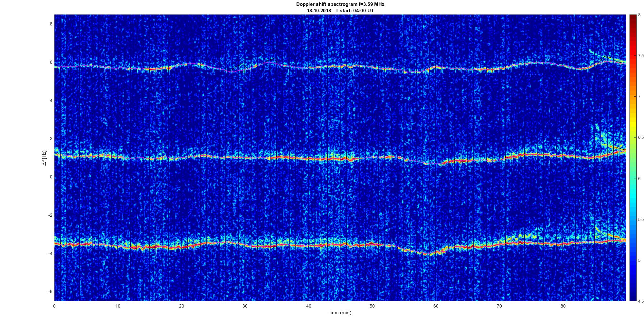Click the x-axis label 'time (min)'
This screenshot has width=644, height=323.
tap(340, 313)
